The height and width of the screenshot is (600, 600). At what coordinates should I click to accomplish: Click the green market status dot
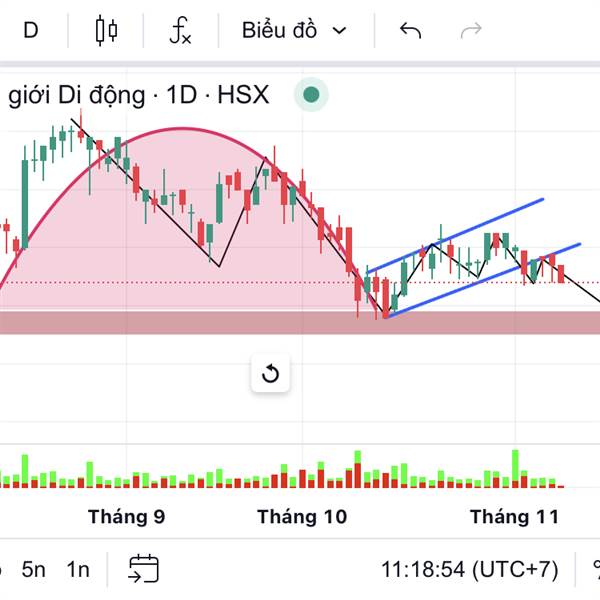pyautogui.click(x=311, y=95)
